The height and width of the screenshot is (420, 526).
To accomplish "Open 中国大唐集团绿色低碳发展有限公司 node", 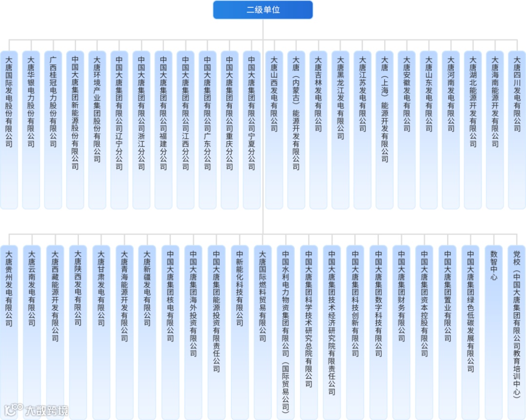I will click(470, 332).
